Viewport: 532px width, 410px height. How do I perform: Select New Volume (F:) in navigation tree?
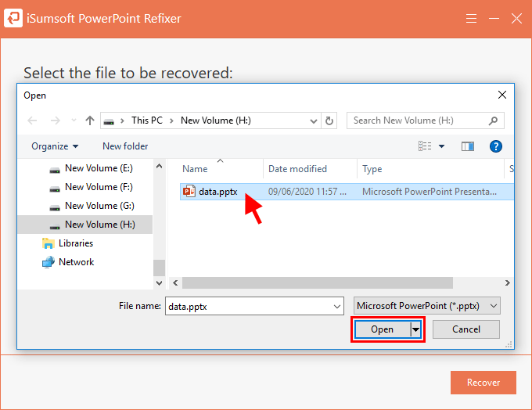click(99, 187)
